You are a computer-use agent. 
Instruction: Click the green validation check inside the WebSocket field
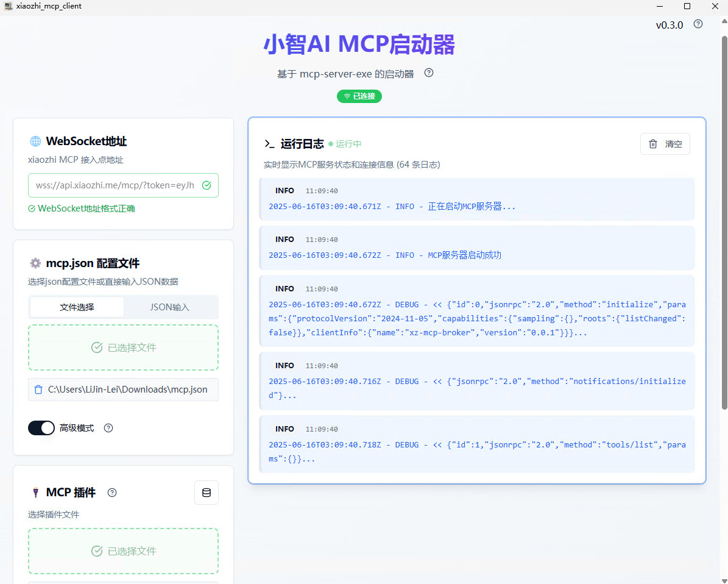[207, 185]
